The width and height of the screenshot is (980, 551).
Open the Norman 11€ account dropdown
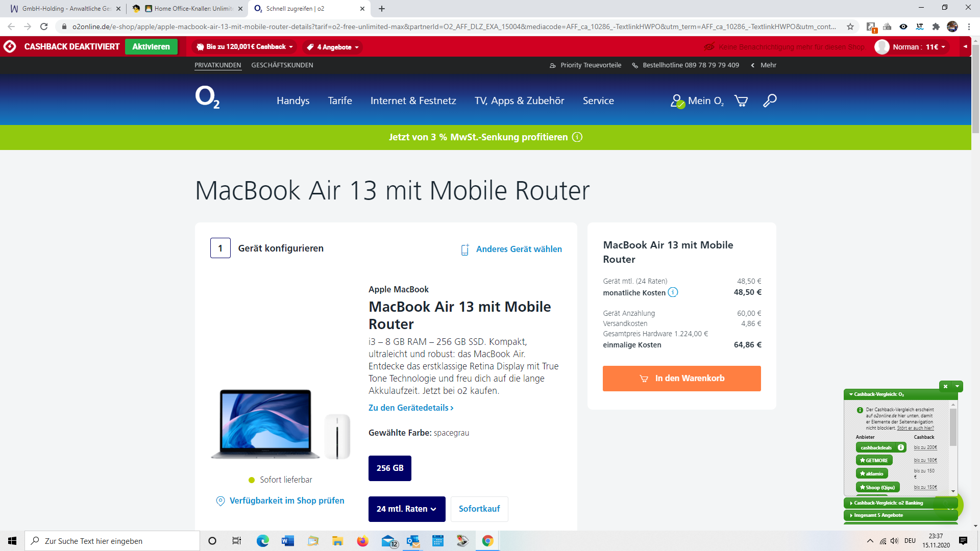[912, 47]
